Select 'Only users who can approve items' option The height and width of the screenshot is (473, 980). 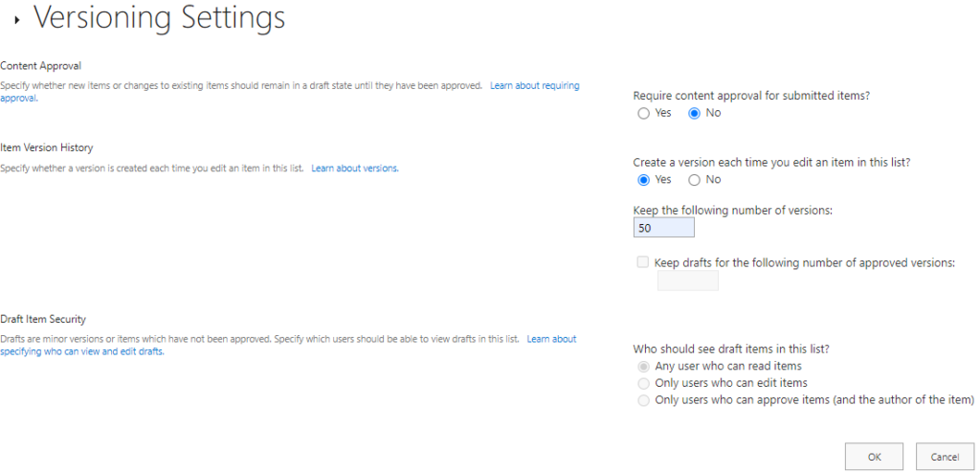tap(644, 400)
